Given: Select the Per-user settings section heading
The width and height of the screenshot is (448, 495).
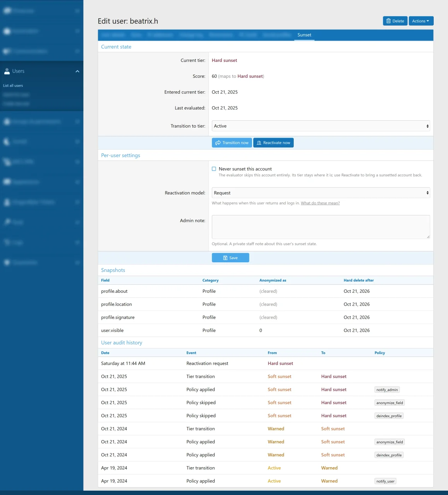Looking at the screenshot, I should pos(121,155).
